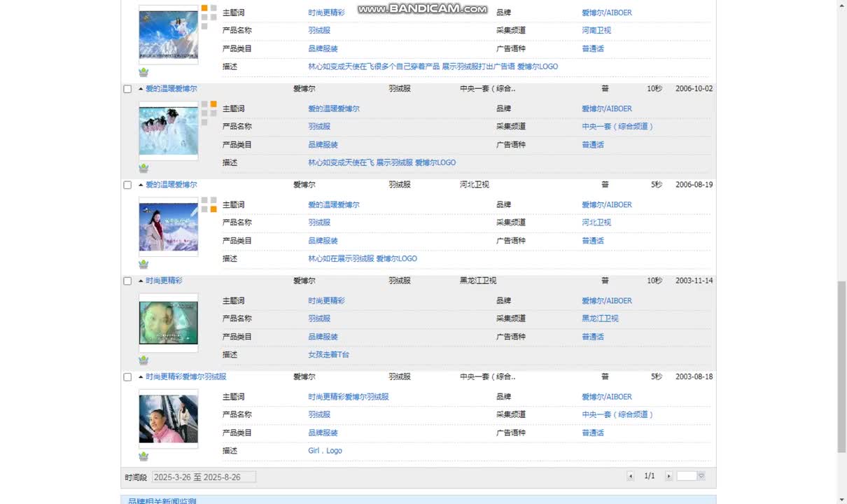
Task: Click basket icon under the 河北卫视 ad thumbnail
Action: (x=143, y=264)
